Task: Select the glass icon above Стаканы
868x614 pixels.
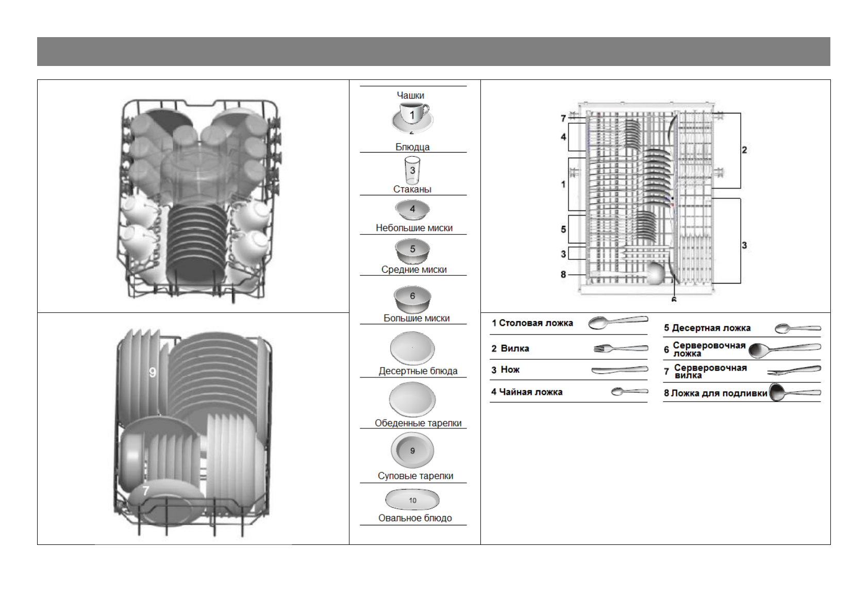Action: pyautogui.click(x=412, y=170)
